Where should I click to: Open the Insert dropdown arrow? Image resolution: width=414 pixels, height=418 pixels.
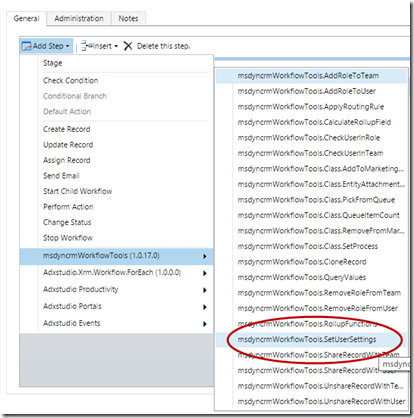(116, 46)
